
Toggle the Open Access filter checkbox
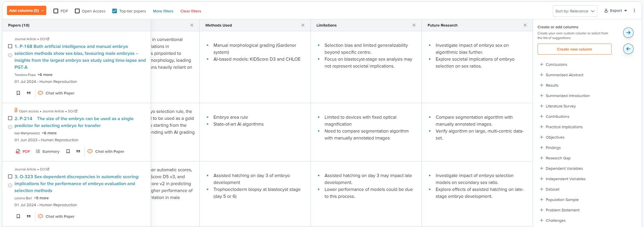tap(77, 11)
